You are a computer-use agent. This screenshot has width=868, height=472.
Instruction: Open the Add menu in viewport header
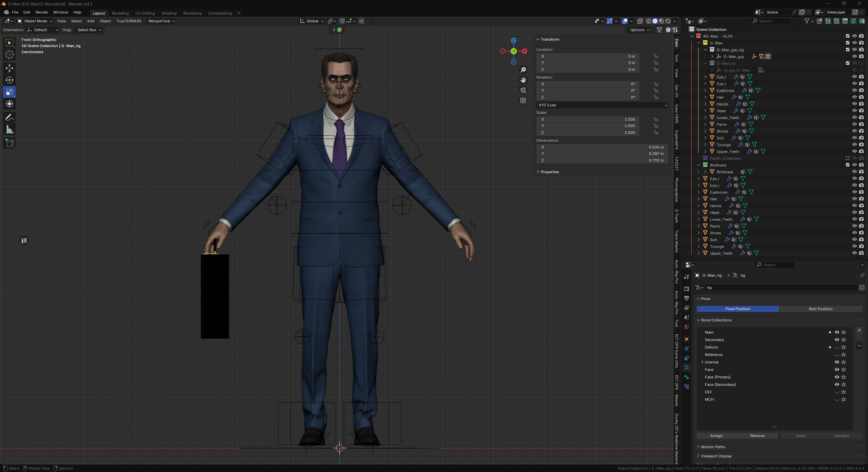pos(91,21)
